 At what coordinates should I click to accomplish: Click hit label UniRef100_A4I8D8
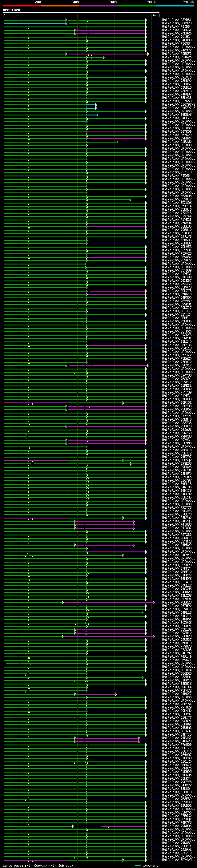(x=176, y=525)
